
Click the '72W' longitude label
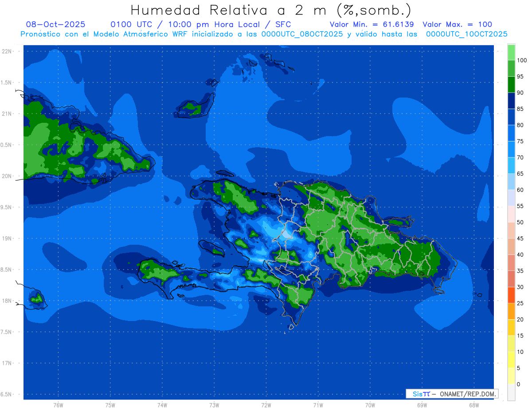click(266, 405)
